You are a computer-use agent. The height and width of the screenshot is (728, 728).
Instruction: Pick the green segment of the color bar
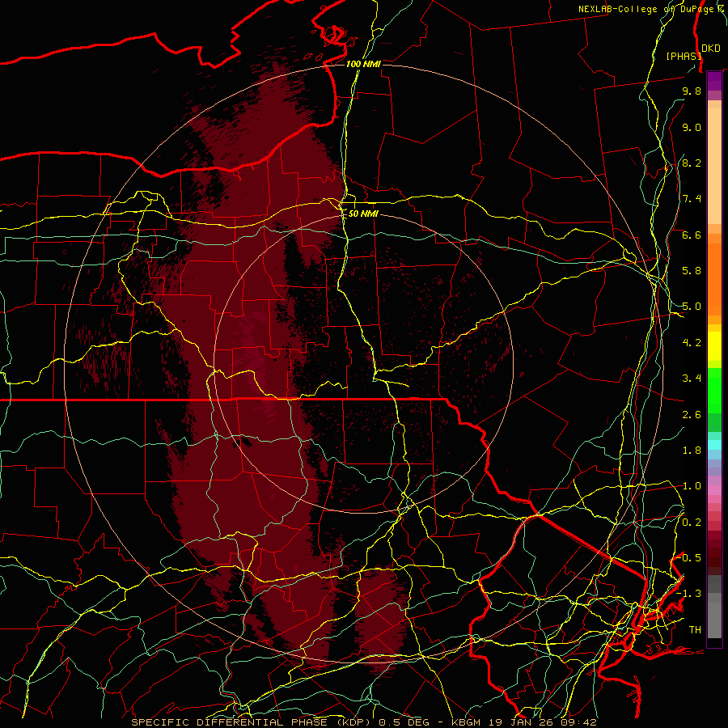coord(714,390)
